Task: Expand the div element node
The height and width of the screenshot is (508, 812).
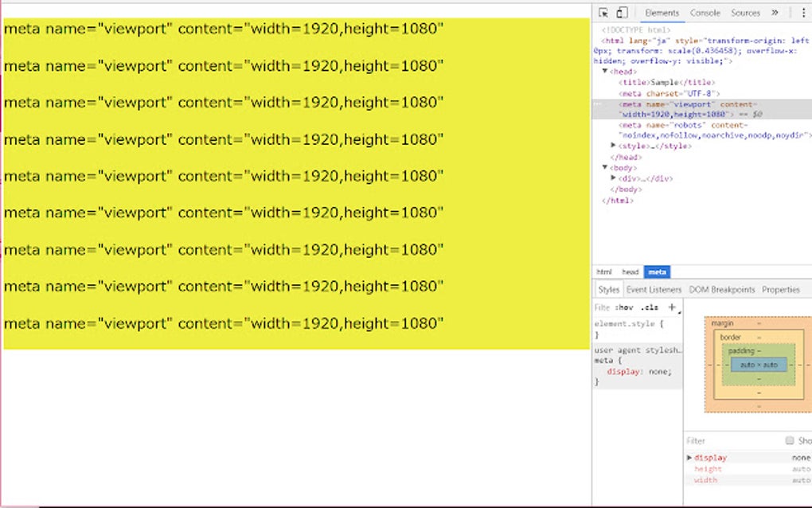Action: pos(613,178)
